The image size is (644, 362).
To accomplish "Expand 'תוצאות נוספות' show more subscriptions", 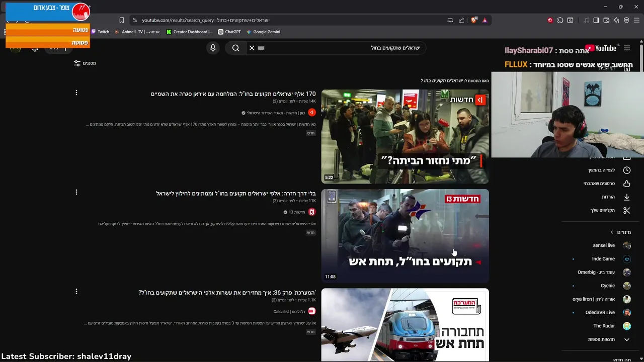I will (x=609, y=339).
